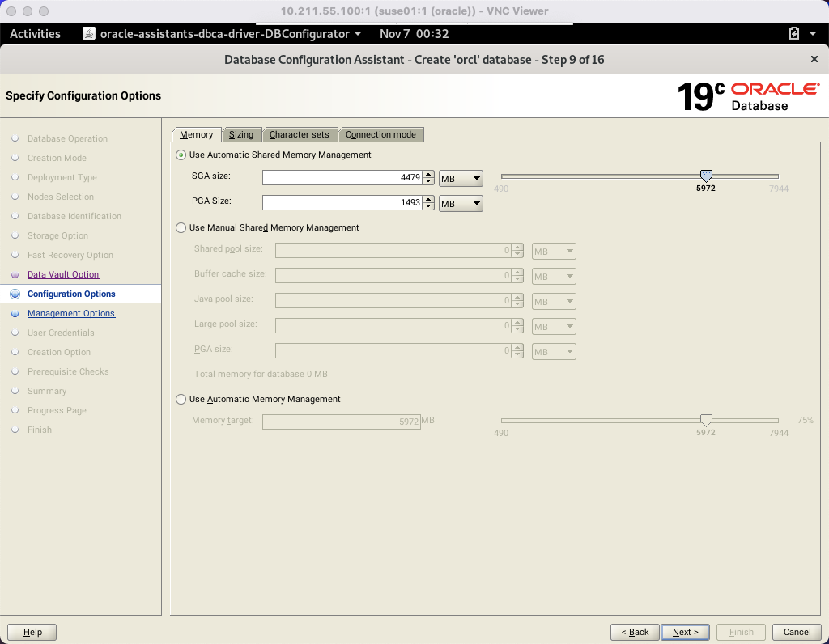Open the Character sets tab

coord(300,135)
